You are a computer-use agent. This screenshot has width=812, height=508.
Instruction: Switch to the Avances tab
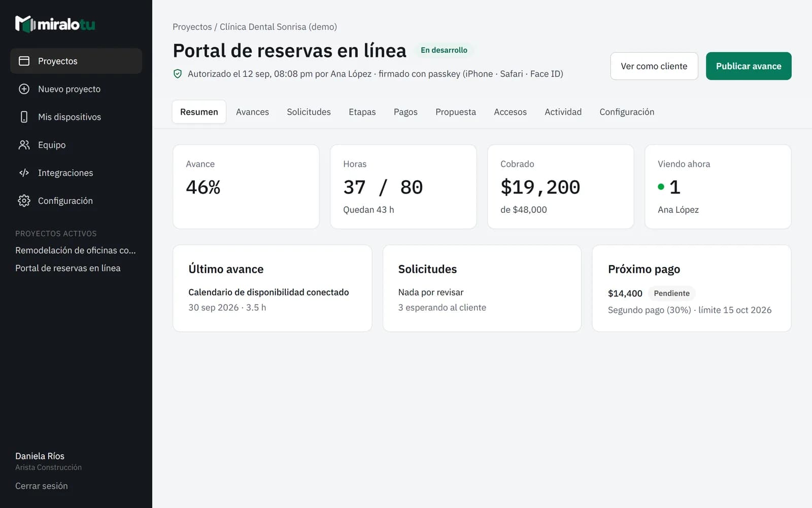(252, 112)
